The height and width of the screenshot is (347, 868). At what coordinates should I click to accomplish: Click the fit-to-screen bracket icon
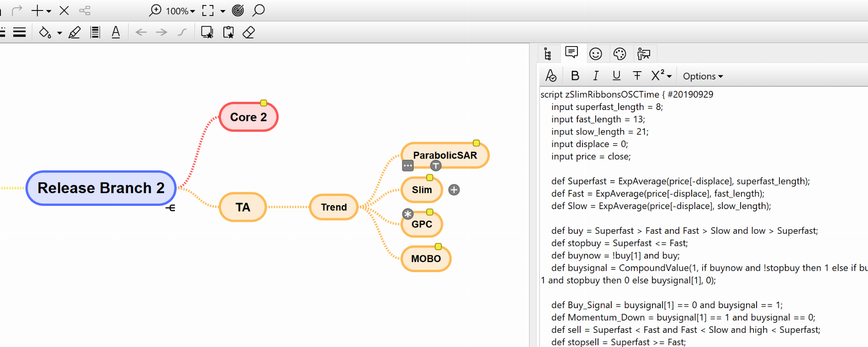[x=208, y=11]
